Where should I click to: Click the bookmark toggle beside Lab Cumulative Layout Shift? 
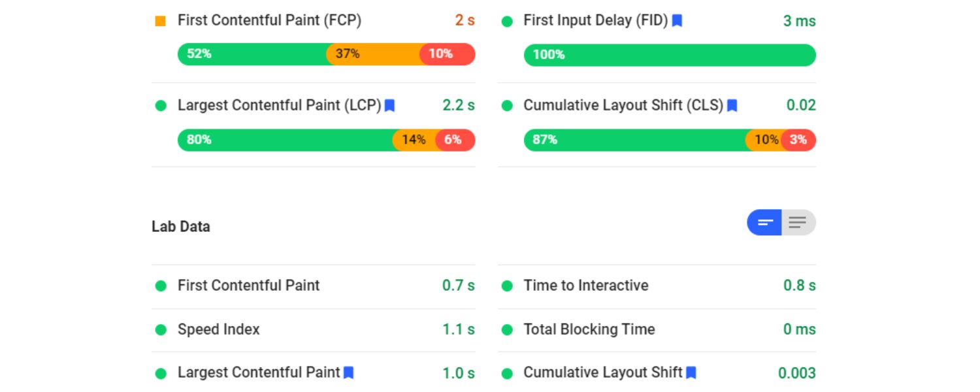[x=692, y=372]
